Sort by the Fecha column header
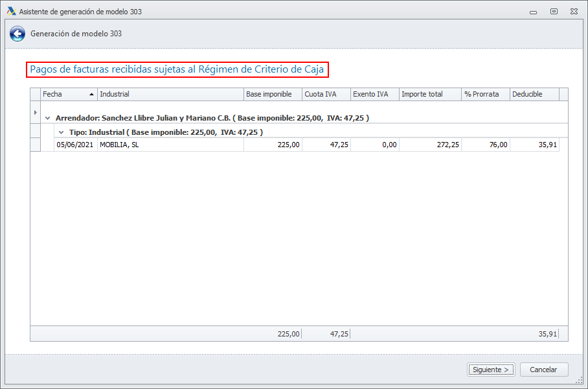Screen dimensions: 588x389 click(69, 94)
